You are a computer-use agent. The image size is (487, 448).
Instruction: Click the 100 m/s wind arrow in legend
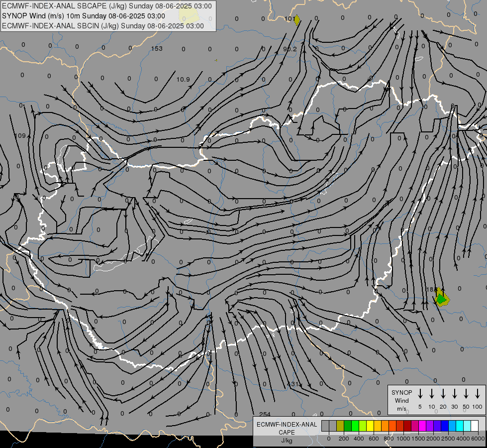point(478,394)
